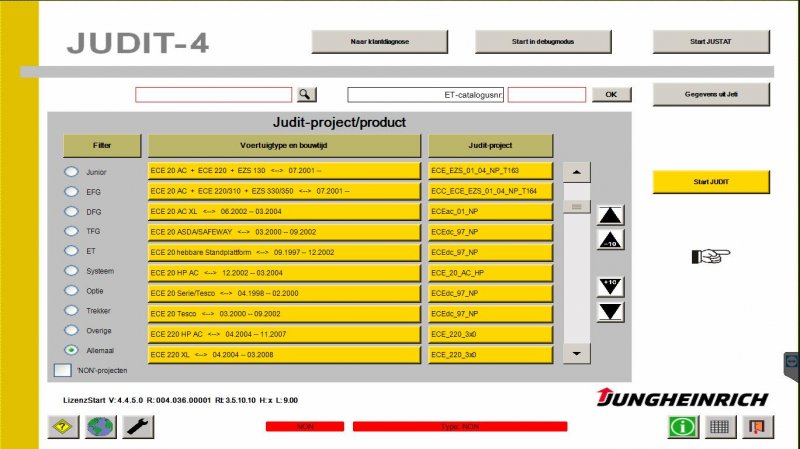The height and width of the screenshot is (449, 800).
Task: Open the yellow help question-mark icon
Action: (63, 427)
